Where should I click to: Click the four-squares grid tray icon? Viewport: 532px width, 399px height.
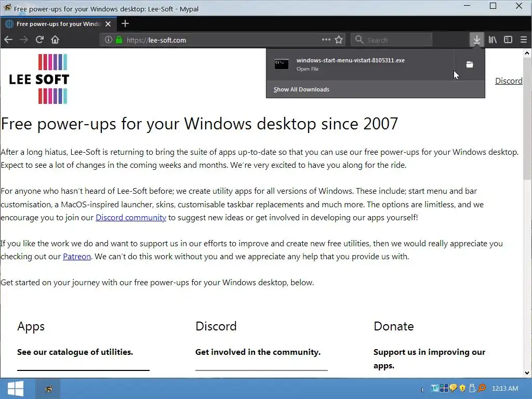coord(444,388)
